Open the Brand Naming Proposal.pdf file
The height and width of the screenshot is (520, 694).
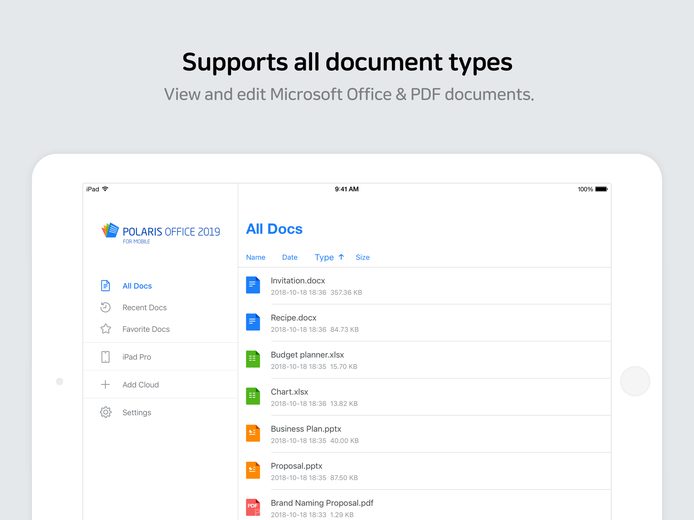point(425,505)
